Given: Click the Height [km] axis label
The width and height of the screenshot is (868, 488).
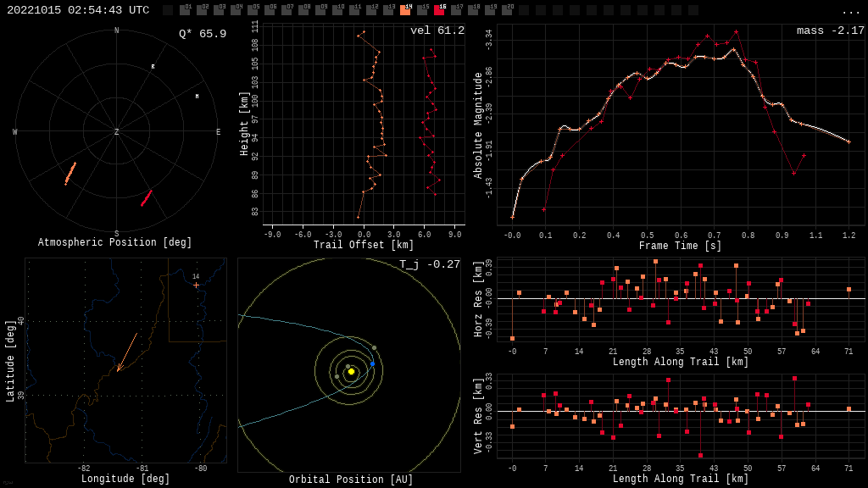Looking at the screenshot, I should (243, 124).
